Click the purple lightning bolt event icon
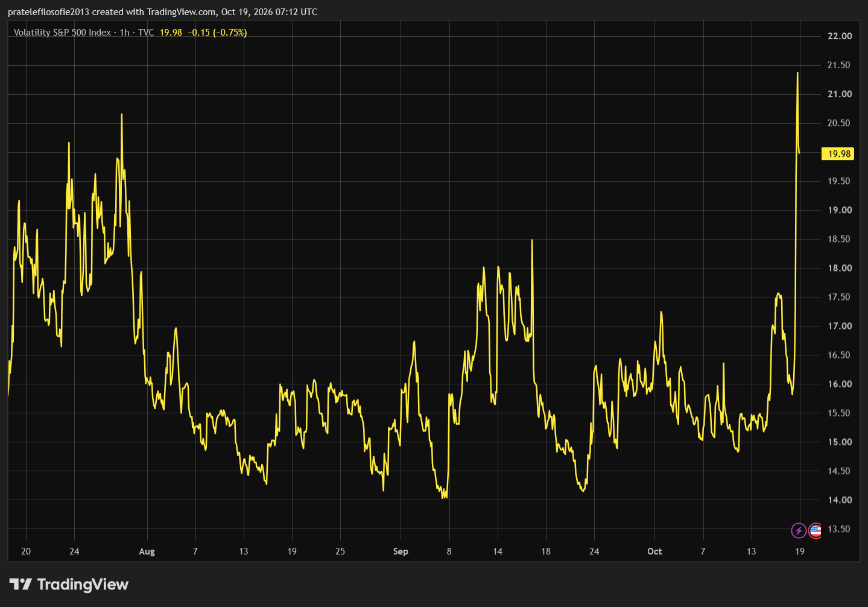 pyautogui.click(x=799, y=531)
